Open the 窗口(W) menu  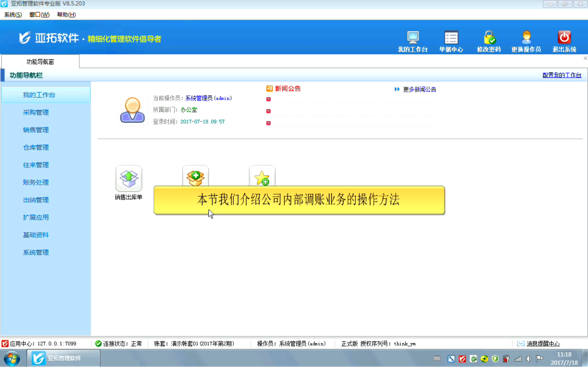click(39, 15)
